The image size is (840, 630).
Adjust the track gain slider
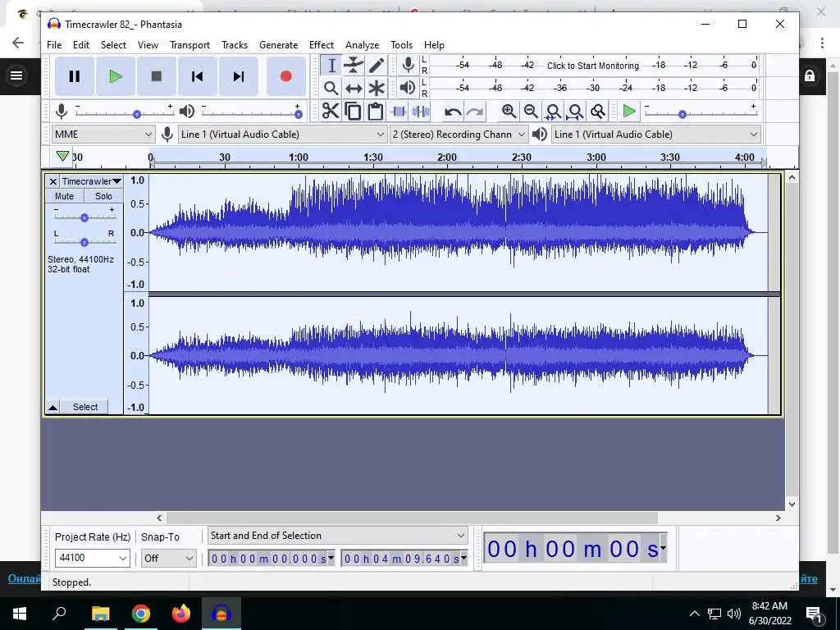point(84,217)
